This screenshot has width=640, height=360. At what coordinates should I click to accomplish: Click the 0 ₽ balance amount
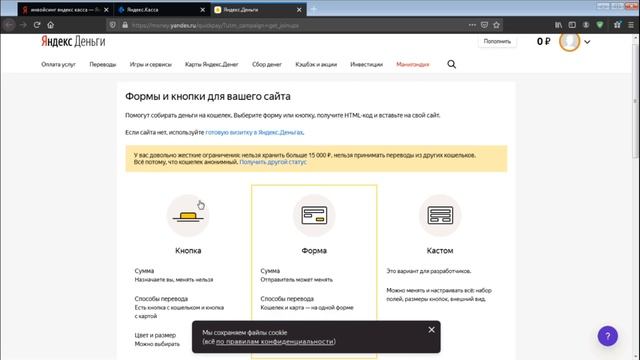[543, 41]
